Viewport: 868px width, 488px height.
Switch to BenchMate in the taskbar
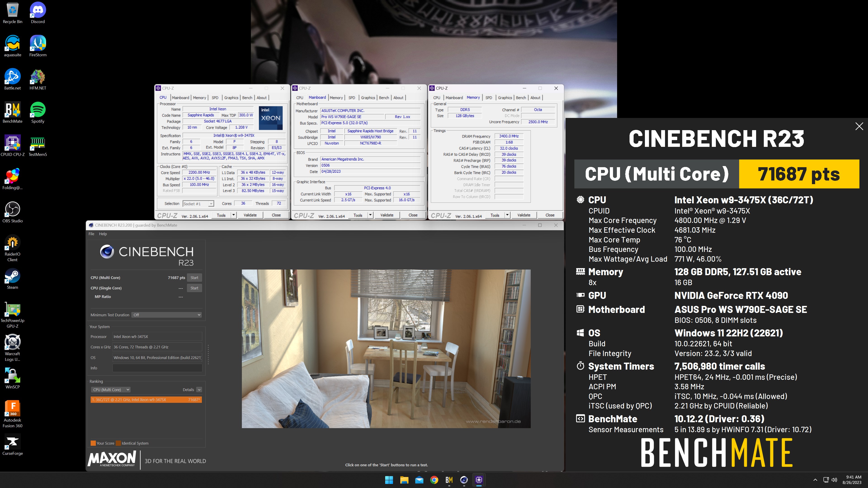click(x=449, y=480)
